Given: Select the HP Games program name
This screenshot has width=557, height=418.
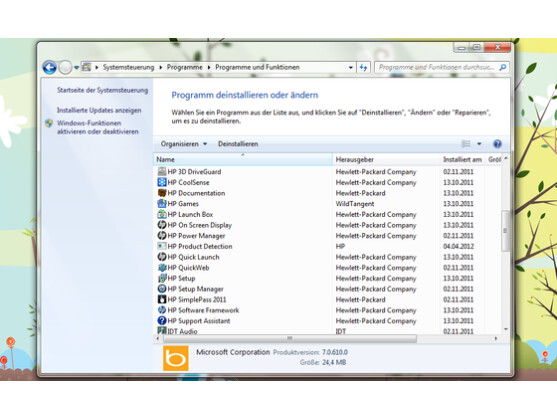Looking at the screenshot, I should pyautogui.click(x=183, y=204).
